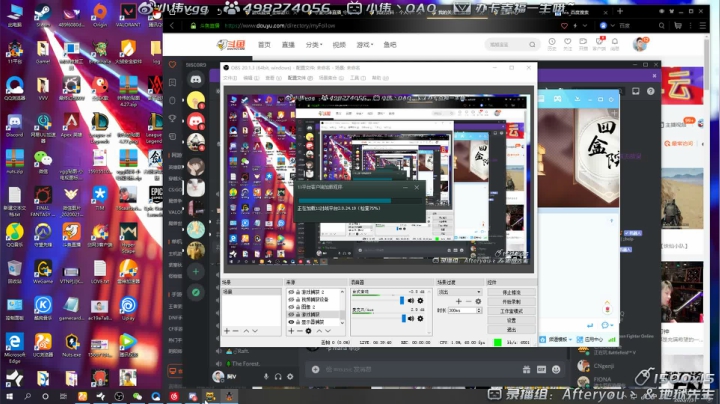Viewport: 720px width, 404px height.
Task: Go to 直播 on Douyu site
Action: pos(288,45)
